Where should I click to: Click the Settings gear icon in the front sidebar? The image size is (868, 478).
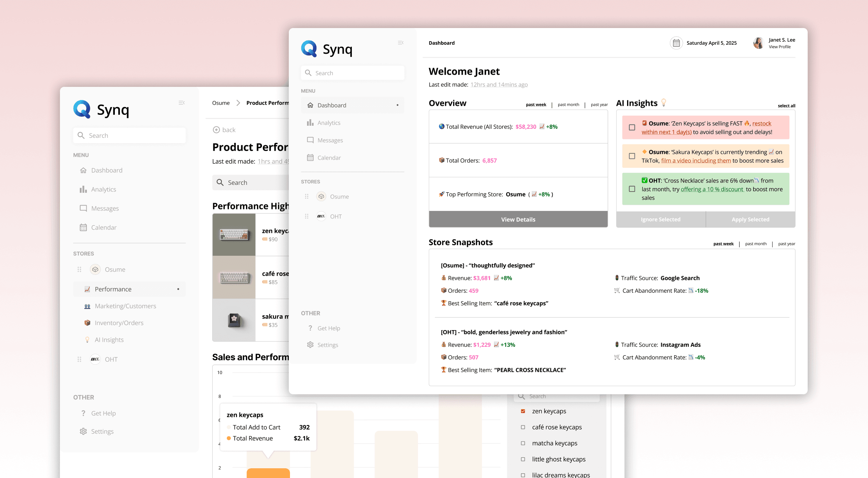310,345
